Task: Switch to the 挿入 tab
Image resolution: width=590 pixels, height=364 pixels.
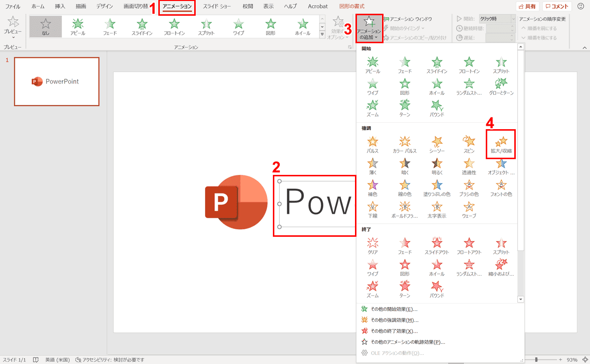Action: coord(60,6)
